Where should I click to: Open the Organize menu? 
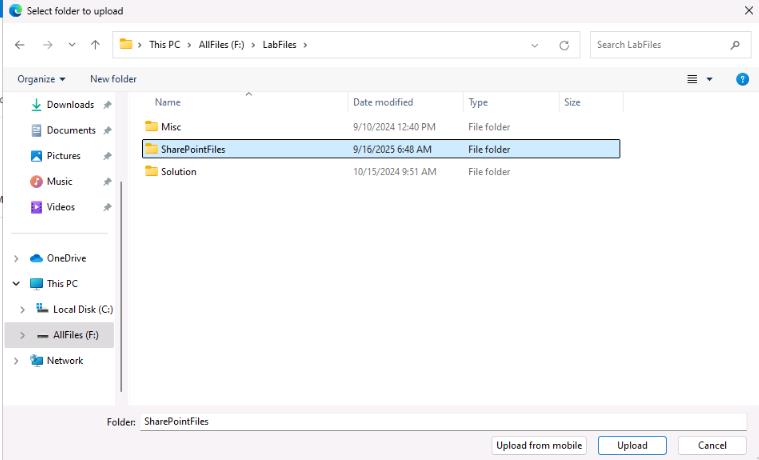(41, 79)
